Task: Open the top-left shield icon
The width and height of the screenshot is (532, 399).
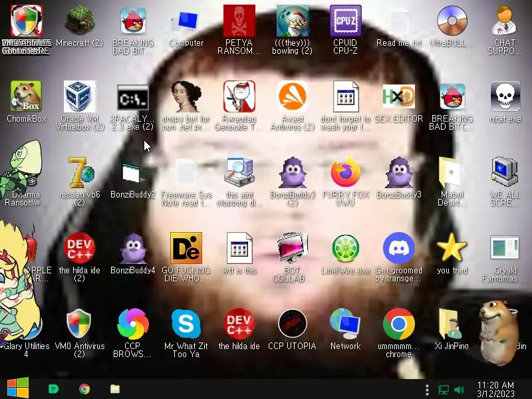Action: [x=26, y=21]
